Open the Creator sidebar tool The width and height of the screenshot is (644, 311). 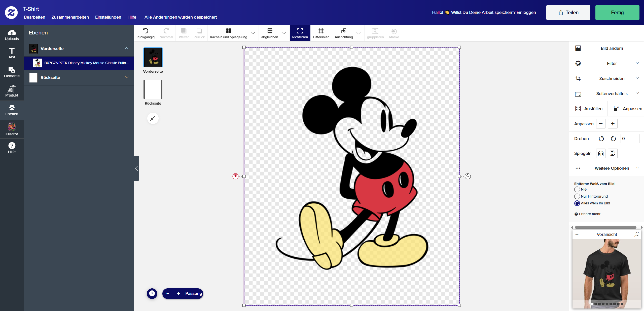(12, 129)
